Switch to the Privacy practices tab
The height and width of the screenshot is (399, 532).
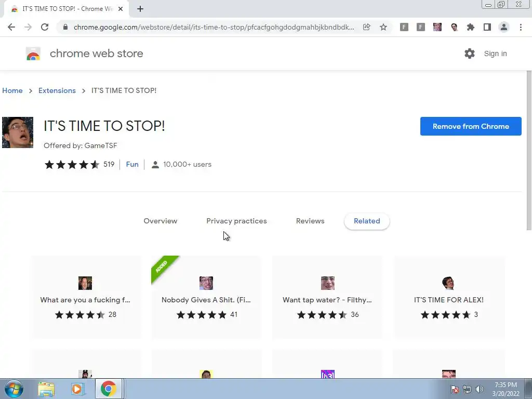236,221
